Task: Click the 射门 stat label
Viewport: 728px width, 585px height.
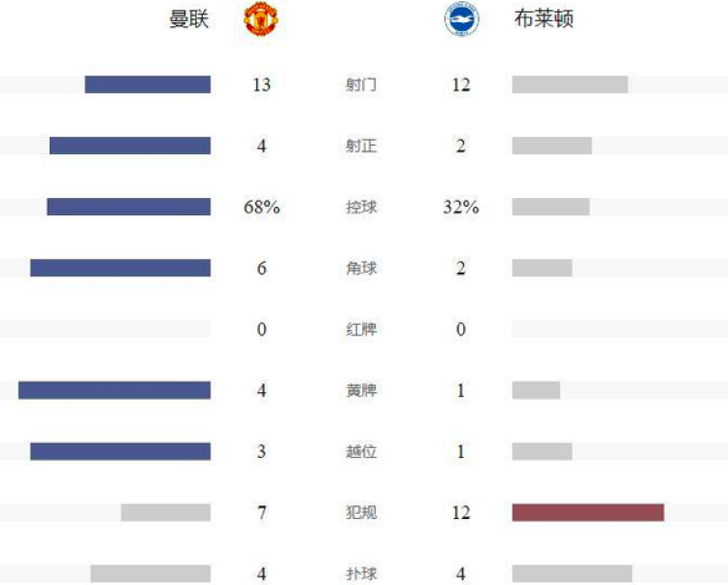Action: [x=361, y=84]
